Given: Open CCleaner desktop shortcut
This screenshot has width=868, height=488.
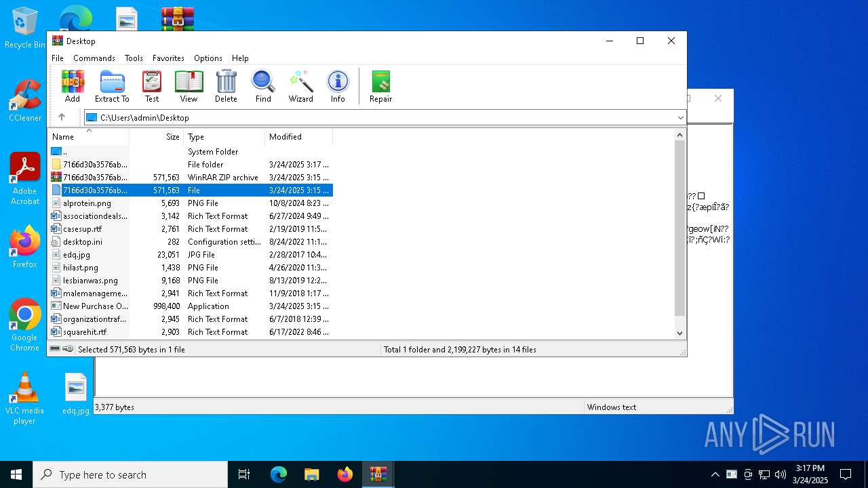Looking at the screenshot, I should pos(25,101).
